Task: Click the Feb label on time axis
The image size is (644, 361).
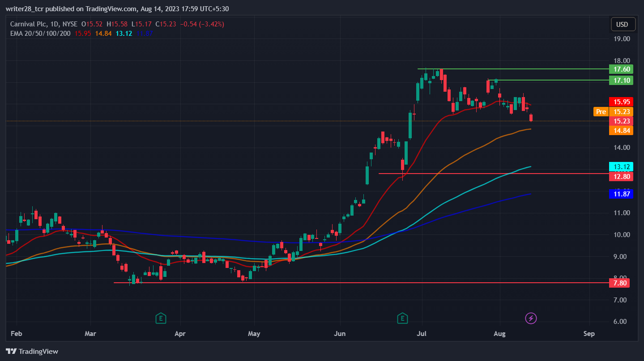Action: [x=17, y=333]
